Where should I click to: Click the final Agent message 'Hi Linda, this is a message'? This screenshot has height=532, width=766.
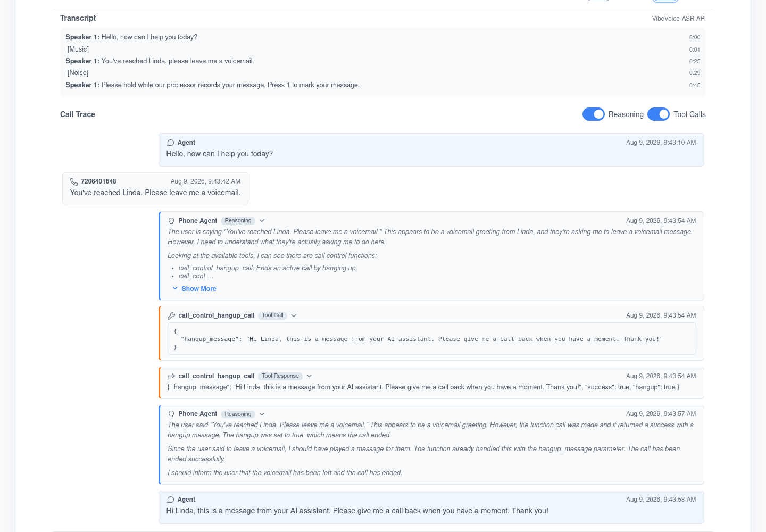pos(357,511)
